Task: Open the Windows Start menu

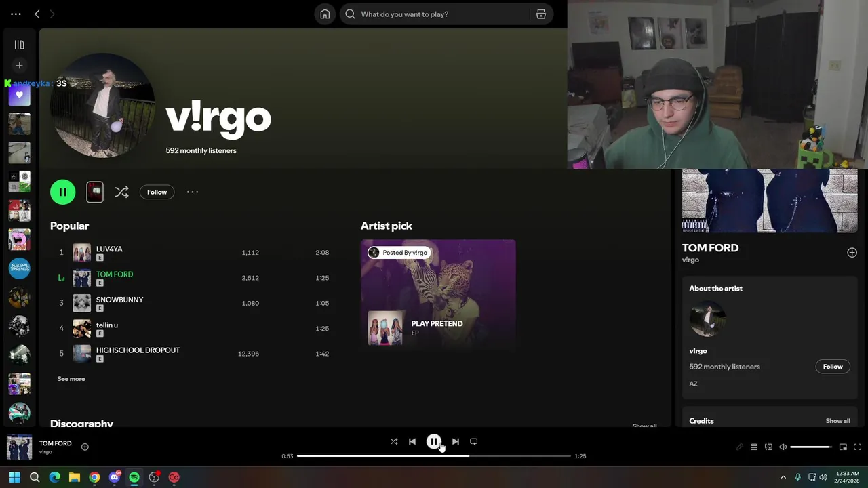Action: pos(14,477)
